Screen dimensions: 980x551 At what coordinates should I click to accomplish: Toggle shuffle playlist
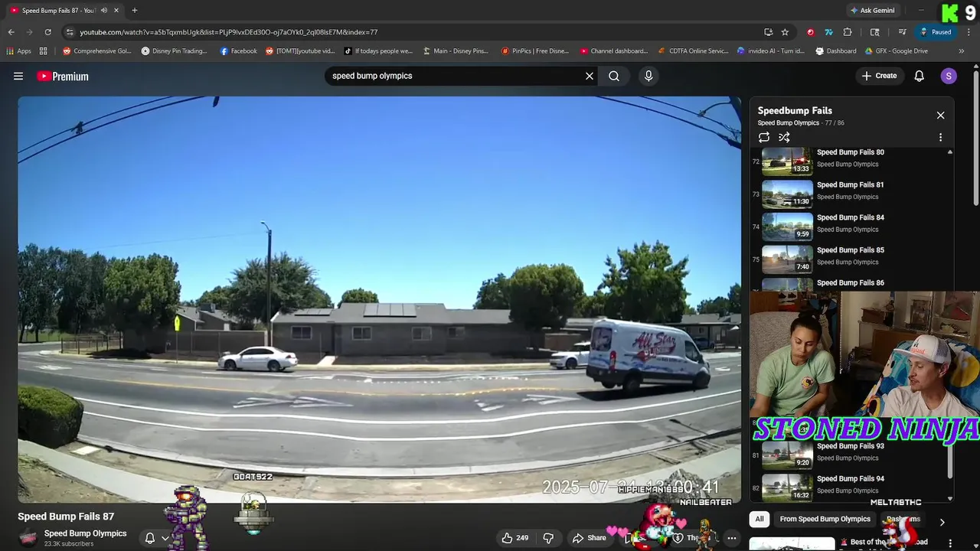784,138
